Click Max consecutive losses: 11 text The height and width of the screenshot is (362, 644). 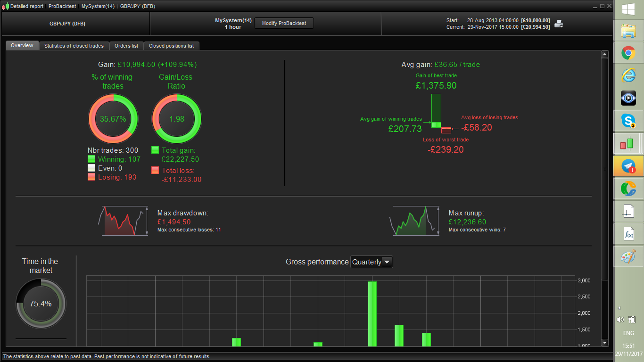(189, 230)
